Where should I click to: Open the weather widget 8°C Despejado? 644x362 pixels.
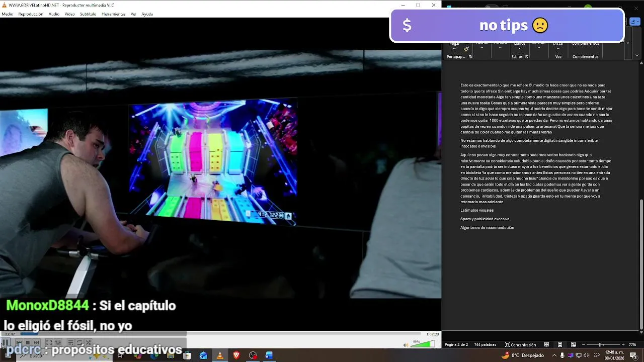pos(523,355)
